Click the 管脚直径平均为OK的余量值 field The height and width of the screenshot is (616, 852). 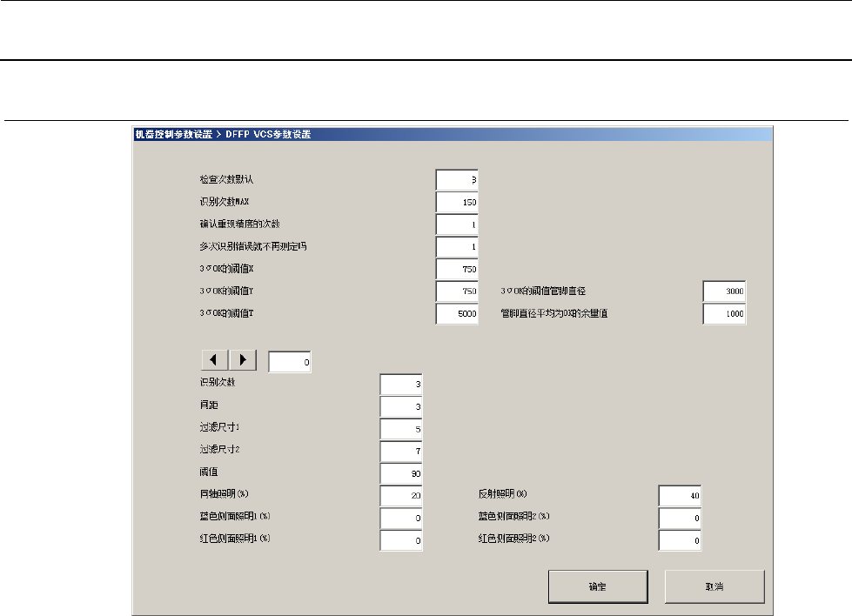point(724,313)
